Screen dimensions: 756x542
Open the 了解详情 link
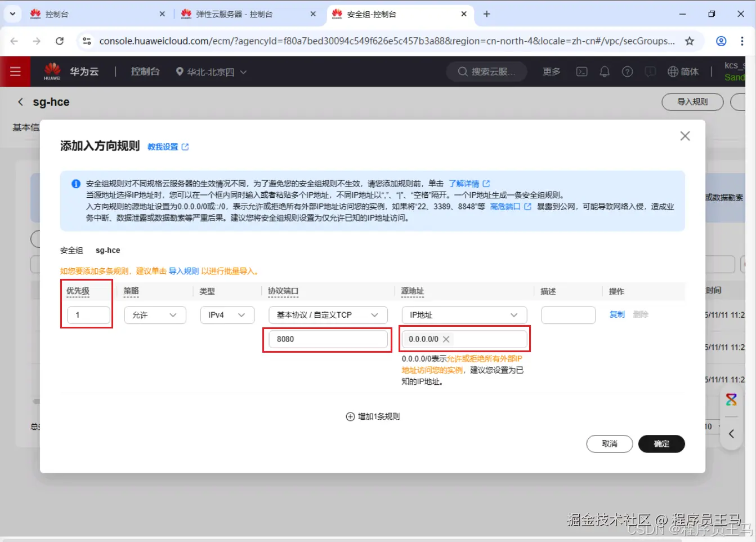(469, 184)
